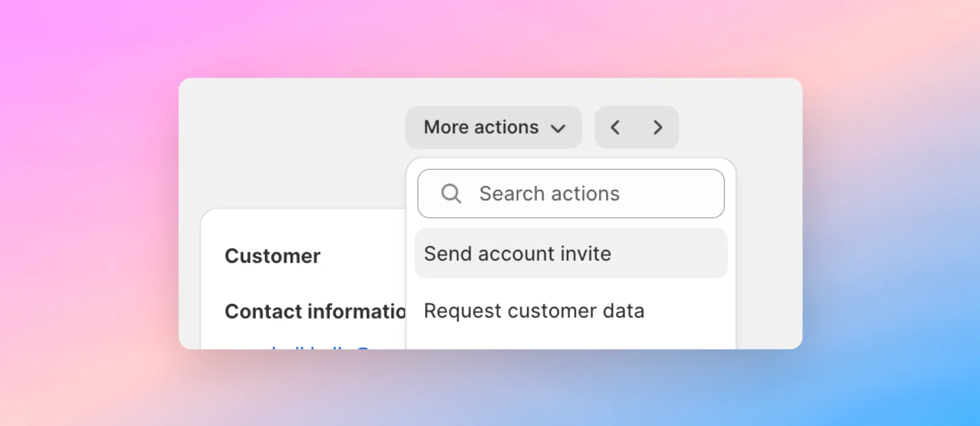The image size is (980, 426).
Task: Click the Contact information heading
Action: [x=315, y=311]
